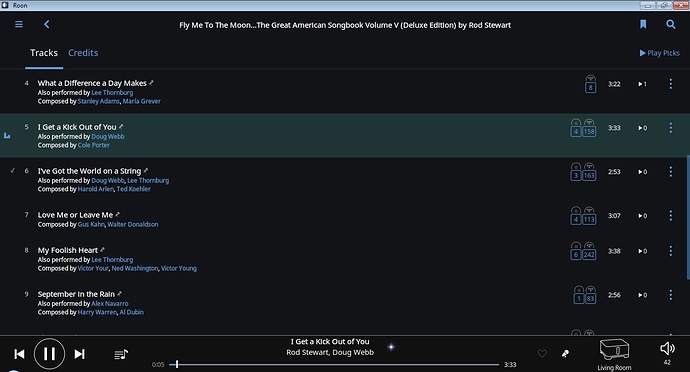Screen dimensions: 690x372
Task: Open the three-dot menu for My Foolish Heart
Action: tap(670, 251)
